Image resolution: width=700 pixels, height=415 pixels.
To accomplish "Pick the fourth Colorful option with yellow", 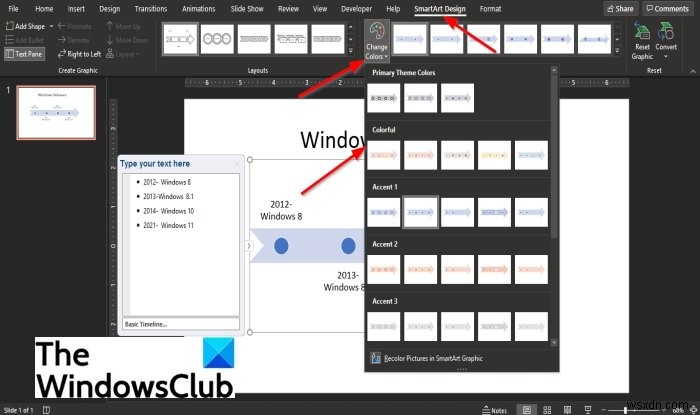I will tap(494, 155).
